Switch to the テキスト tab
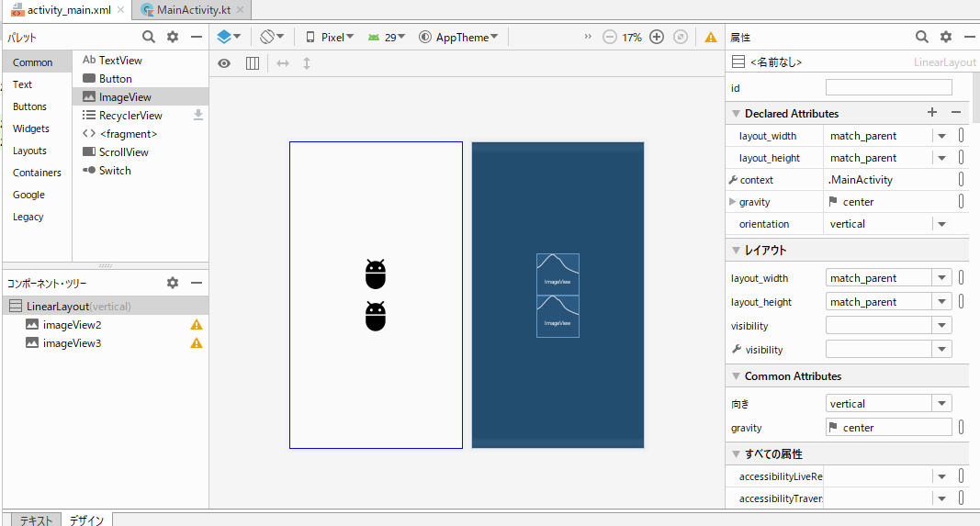 pyautogui.click(x=36, y=519)
